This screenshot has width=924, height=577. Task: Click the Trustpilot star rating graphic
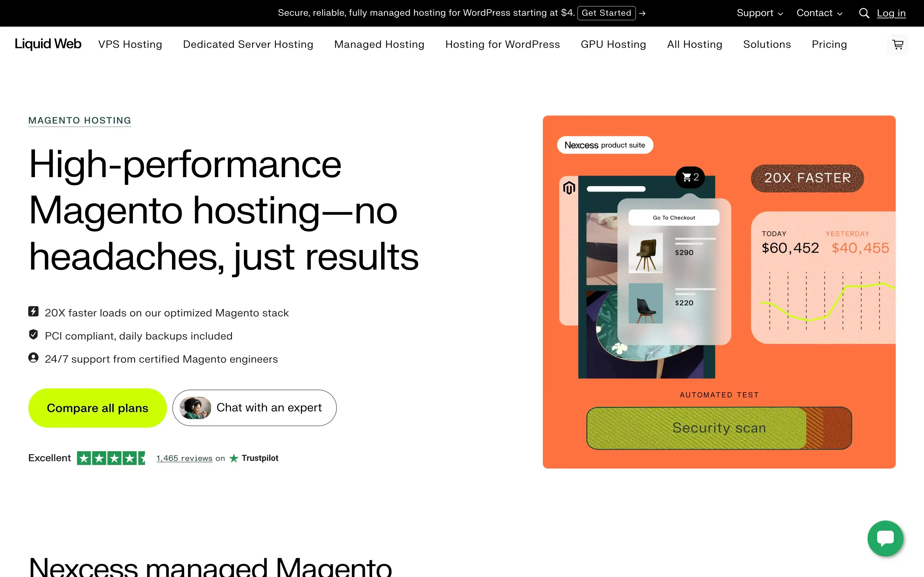(x=111, y=458)
